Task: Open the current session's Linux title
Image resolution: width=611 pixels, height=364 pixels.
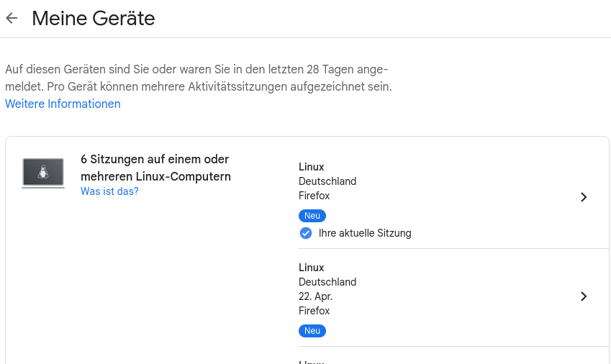Action: point(312,167)
